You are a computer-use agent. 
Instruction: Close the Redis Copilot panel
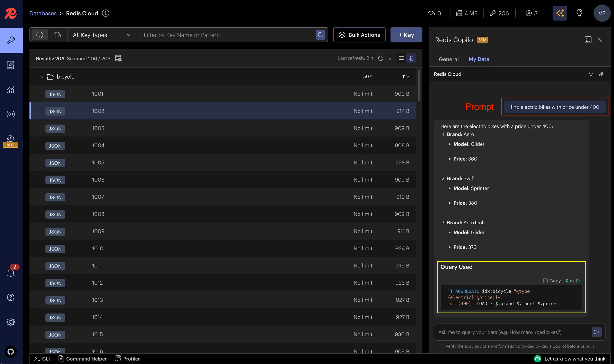point(599,40)
